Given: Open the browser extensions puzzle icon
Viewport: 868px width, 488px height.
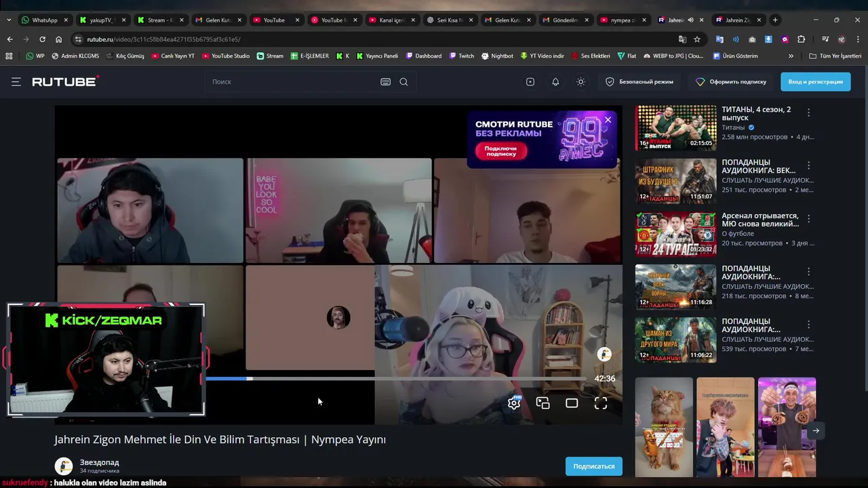Looking at the screenshot, I should coord(801,39).
